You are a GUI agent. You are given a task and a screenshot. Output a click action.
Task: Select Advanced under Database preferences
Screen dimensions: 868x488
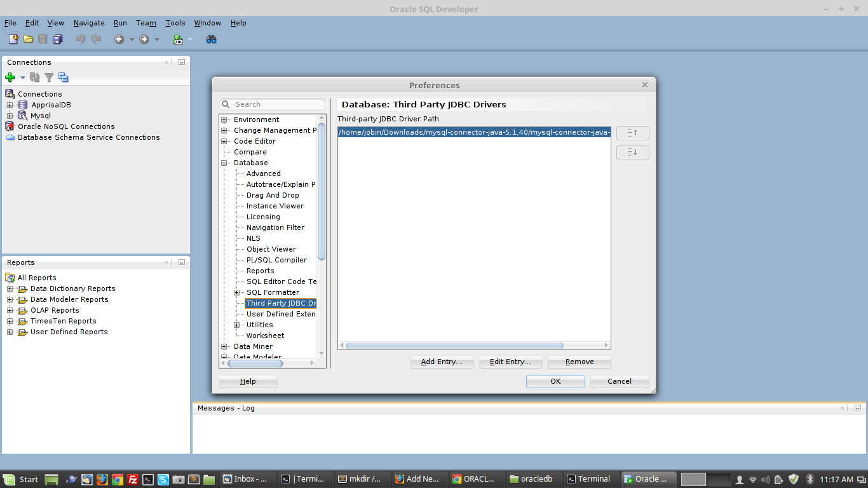pos(264,173)
